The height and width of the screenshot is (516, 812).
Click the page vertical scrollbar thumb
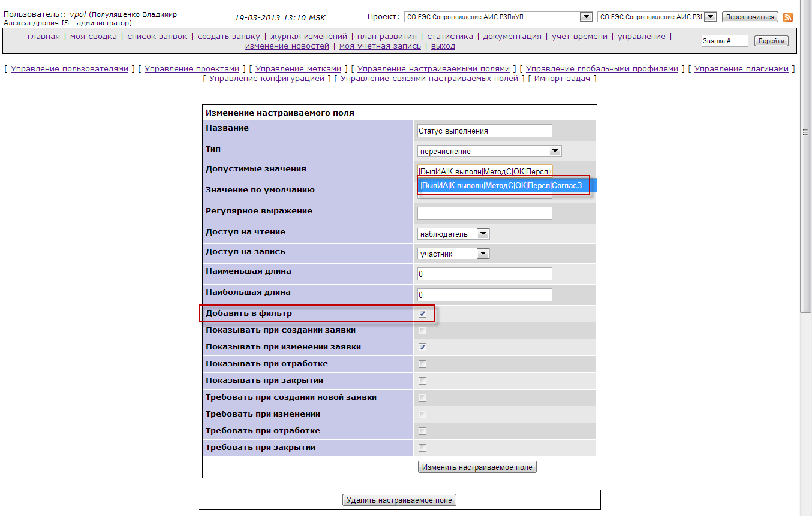(805, 132)
